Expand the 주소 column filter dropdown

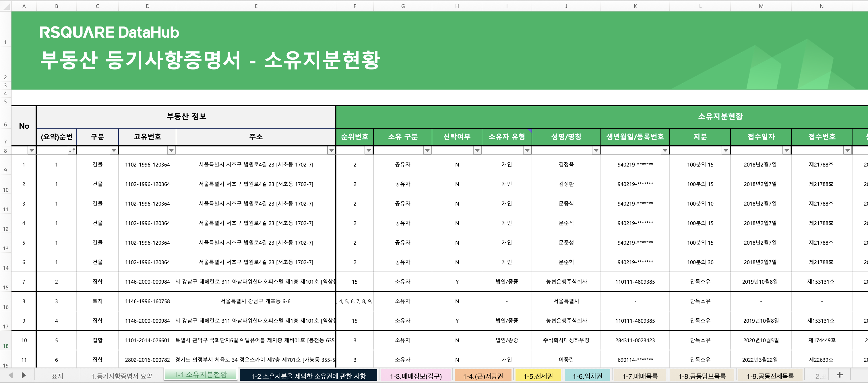click(x=331, y=150)
